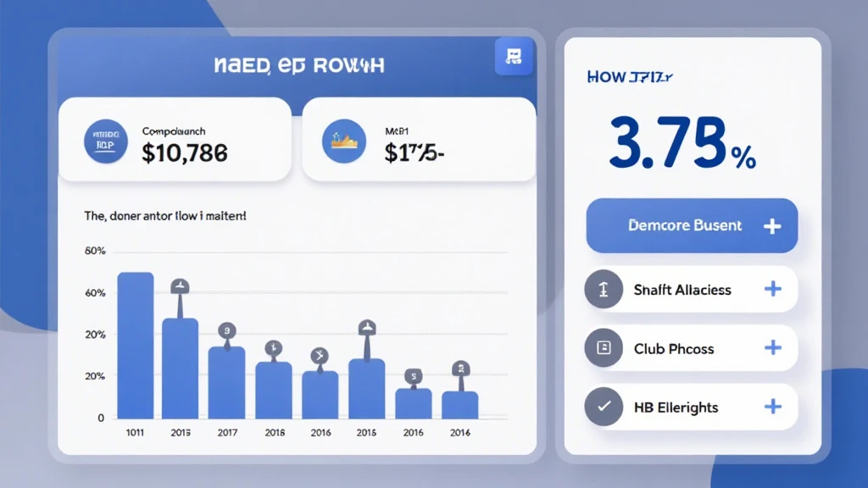Click the 60% axis label
Viewport: 868px width, 488px height.
point(95,292)
